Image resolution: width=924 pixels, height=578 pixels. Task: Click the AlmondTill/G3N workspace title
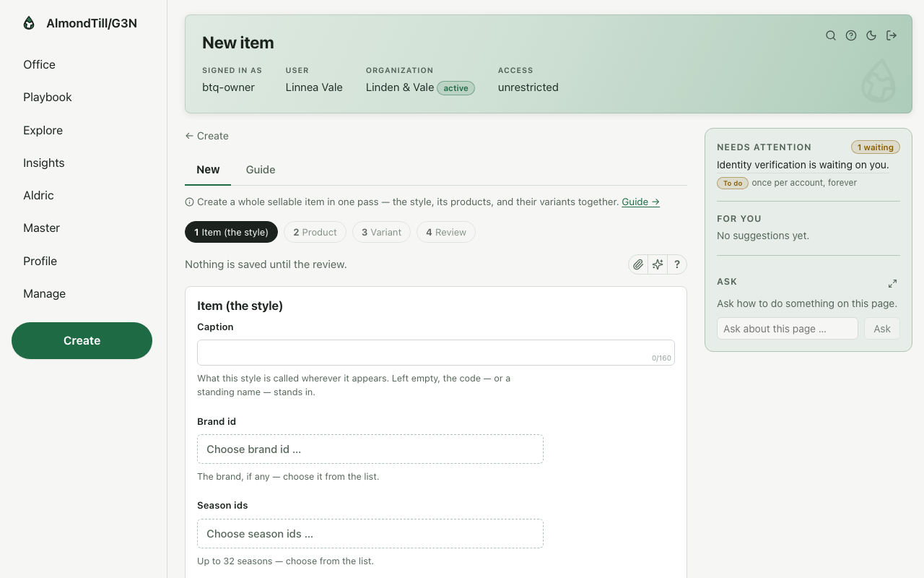coord(92,23)
